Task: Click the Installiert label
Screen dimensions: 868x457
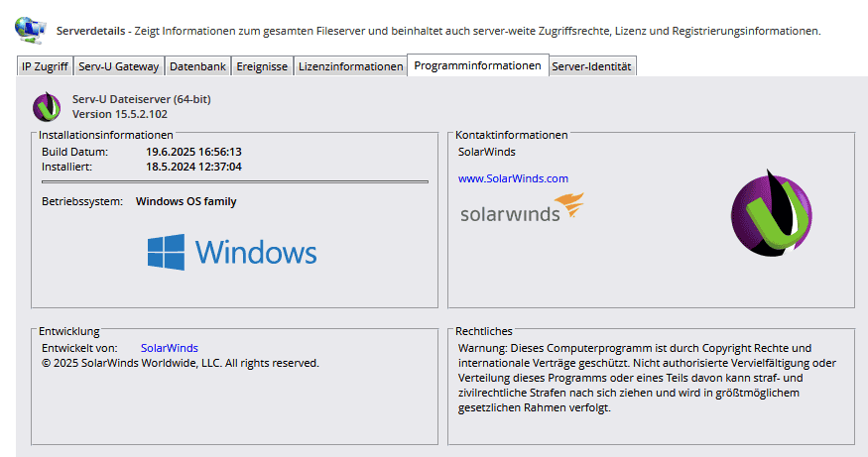Action: tap(67, 167)
